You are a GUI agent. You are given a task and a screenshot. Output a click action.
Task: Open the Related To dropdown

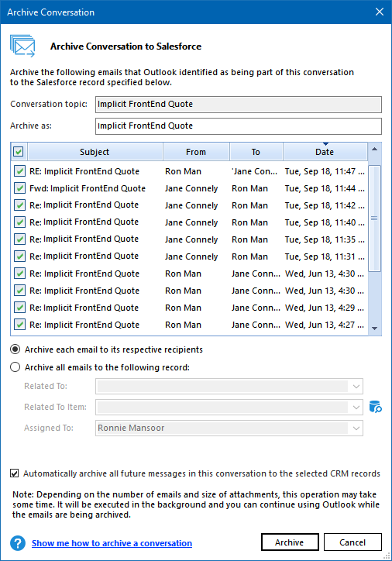(356, 387)
